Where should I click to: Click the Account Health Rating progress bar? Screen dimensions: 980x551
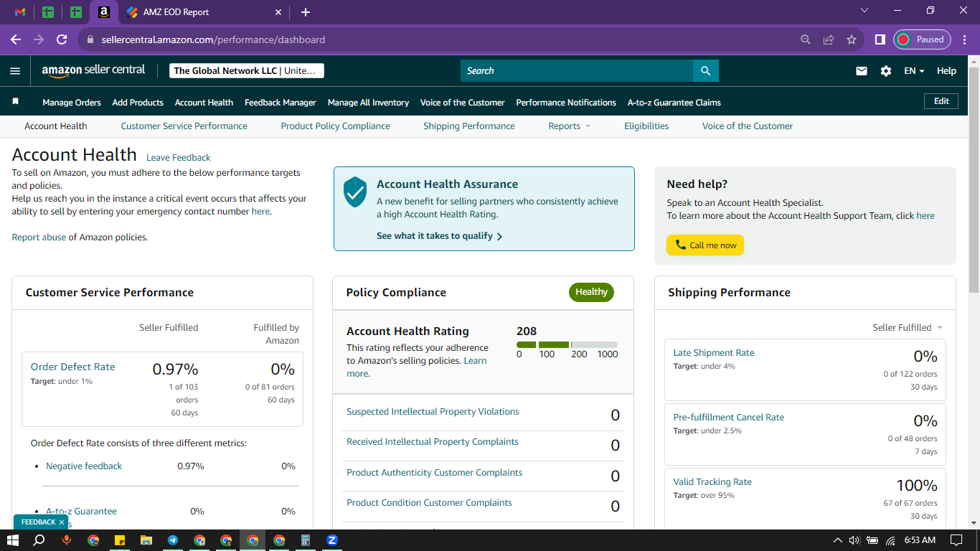coord(567,345)
